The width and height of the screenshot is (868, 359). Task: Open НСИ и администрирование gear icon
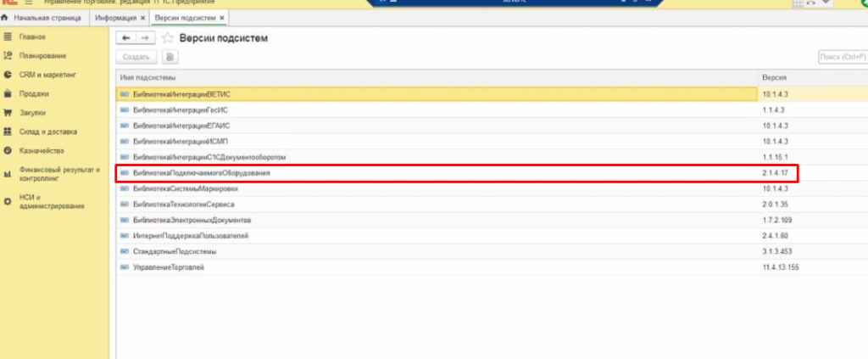pyautogui.click(x=8, y=202)
